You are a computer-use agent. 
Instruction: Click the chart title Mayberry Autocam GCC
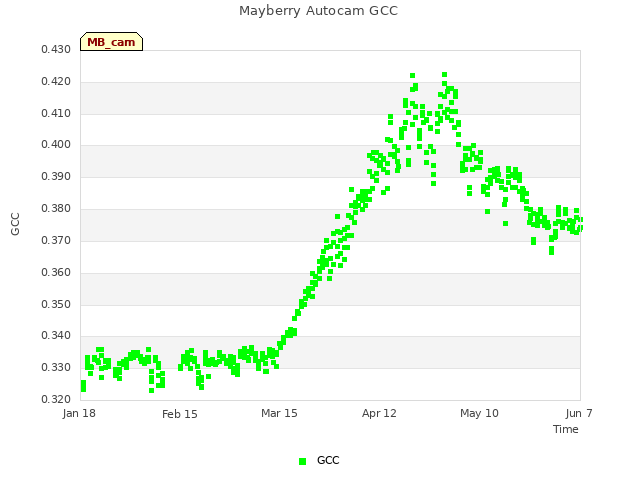coord(318,11)
